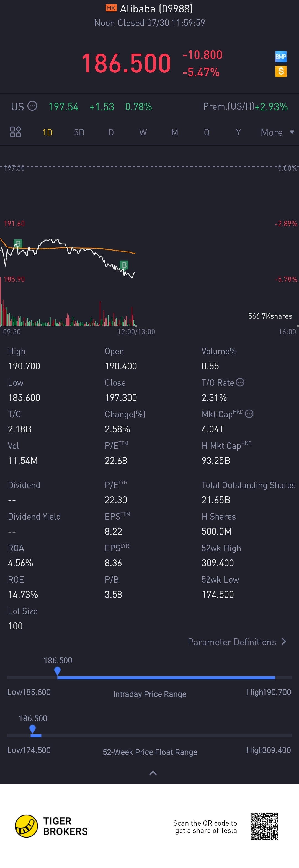Tap the 52-Week Price Float Range marker
Image resolution: width=299 pixels, height=868 pixels.
pyautogui.click(x=32, y=729)
